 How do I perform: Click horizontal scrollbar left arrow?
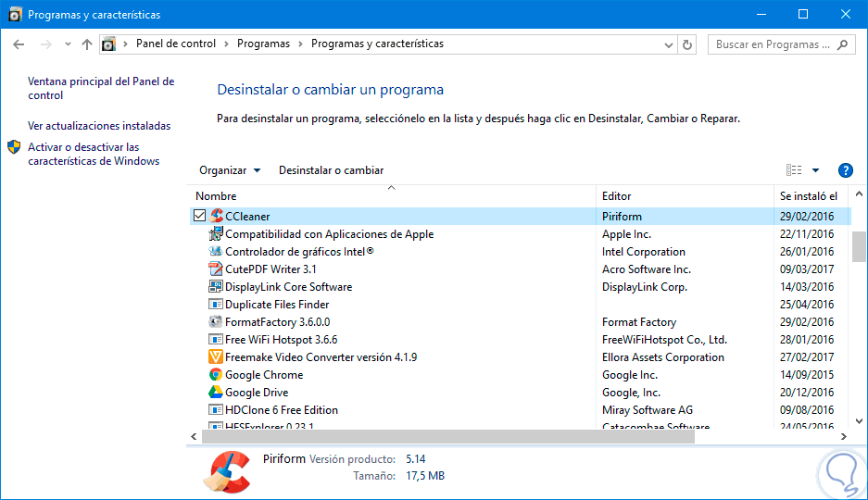click(194, 436)
